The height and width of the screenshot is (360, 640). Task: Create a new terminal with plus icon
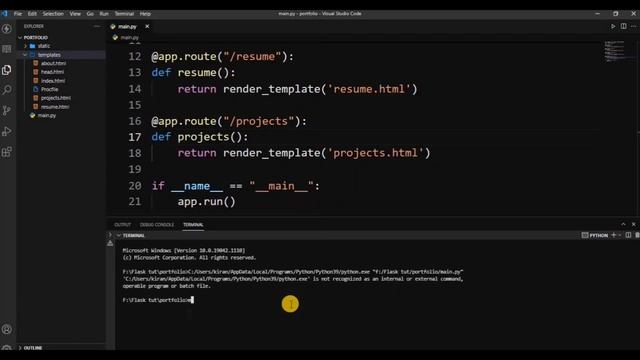(613, 235)
